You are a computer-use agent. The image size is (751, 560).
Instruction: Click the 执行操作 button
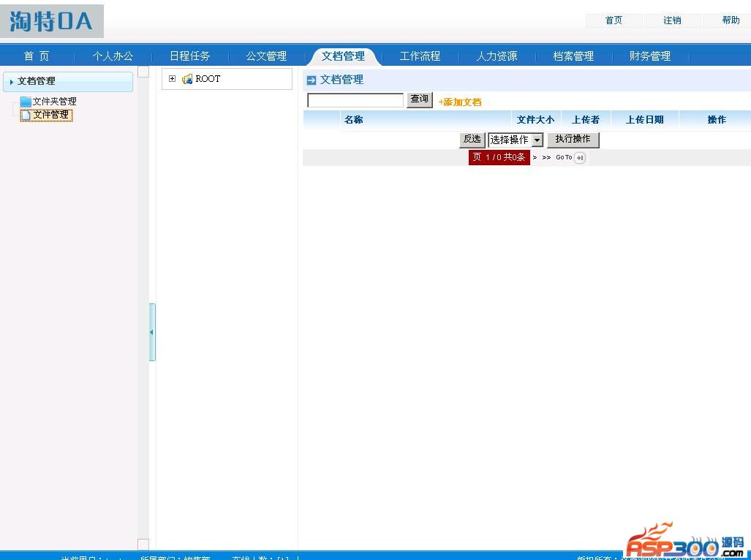[x=573, y=140]
